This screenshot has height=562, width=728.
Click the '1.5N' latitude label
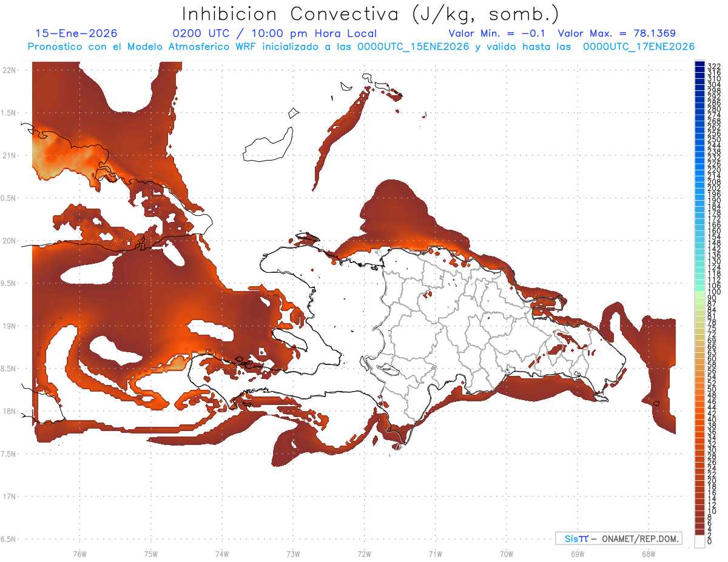point(8,113)
